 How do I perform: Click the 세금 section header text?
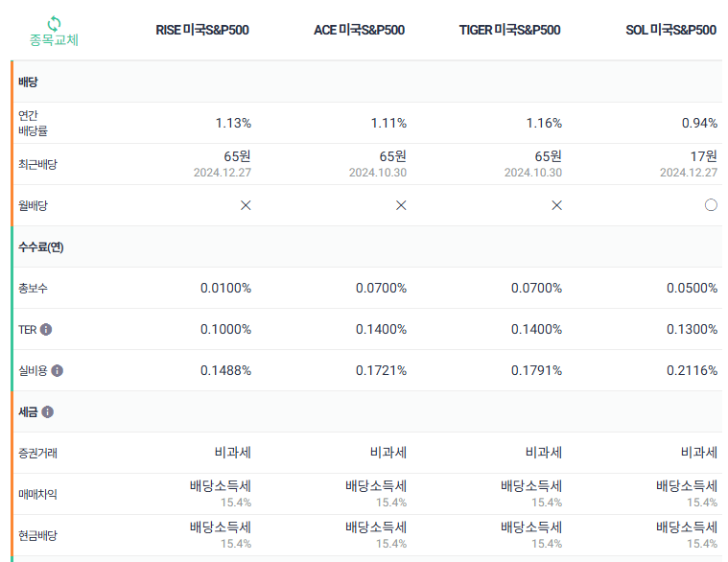[x=28, y=412]
